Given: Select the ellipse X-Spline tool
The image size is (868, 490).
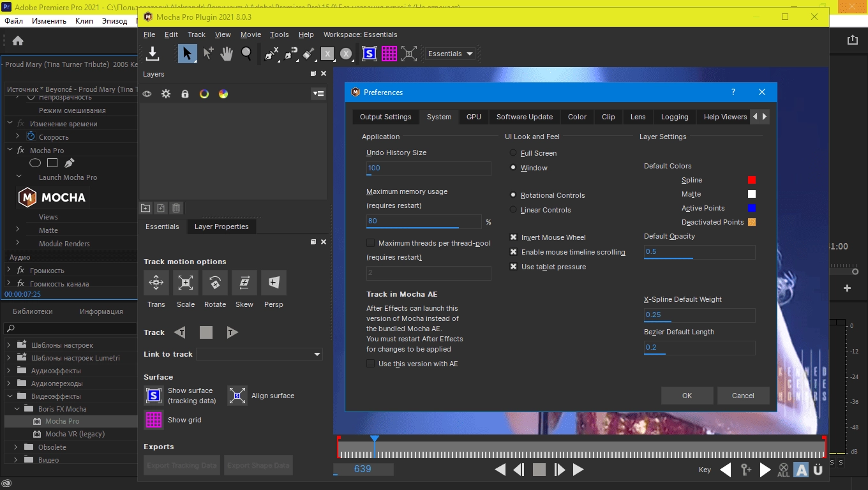Looking at the screenshot, I should [346, 54].
